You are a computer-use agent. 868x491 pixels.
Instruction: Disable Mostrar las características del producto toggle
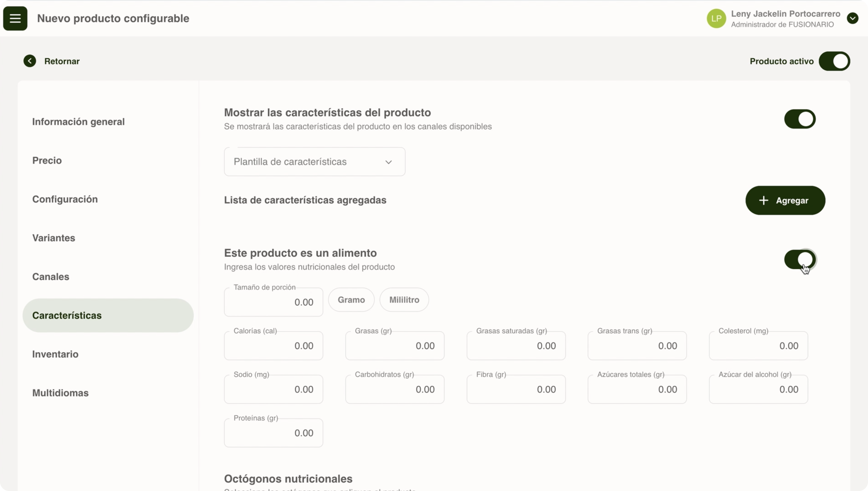point(800,119)
